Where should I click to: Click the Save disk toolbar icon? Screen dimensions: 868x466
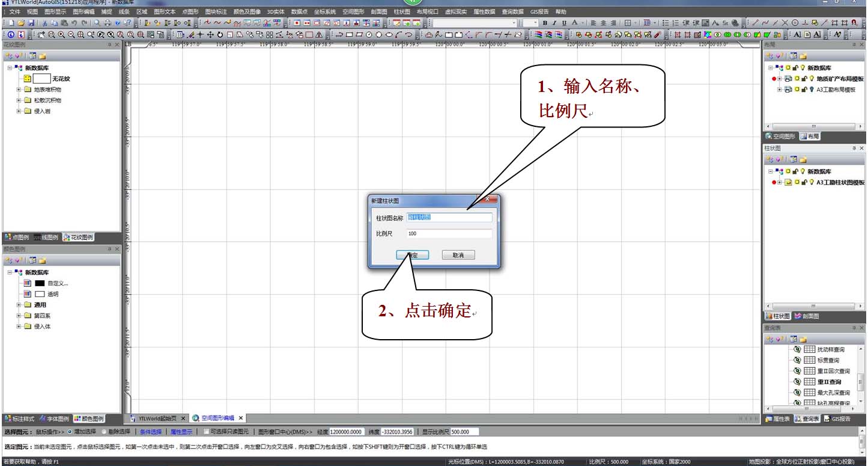[31, 23]
